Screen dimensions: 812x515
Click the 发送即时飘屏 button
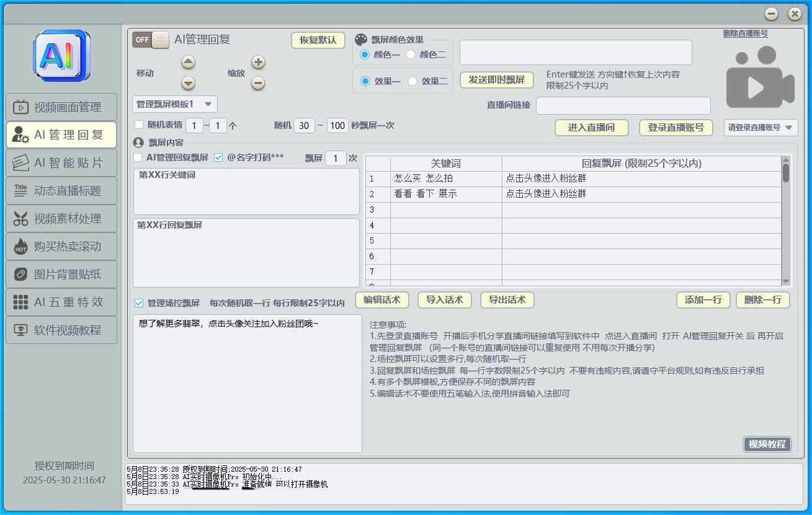click(497, 80)
